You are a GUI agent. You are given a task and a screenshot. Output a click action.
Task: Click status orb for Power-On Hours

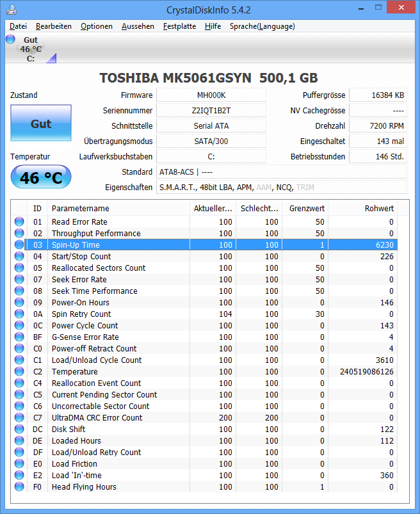pos(19,302)
